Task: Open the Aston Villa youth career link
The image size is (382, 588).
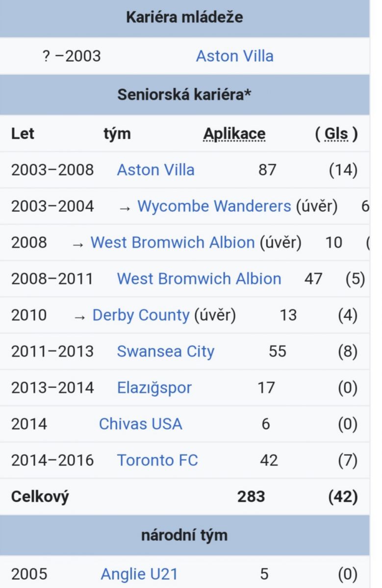Action: (x=234, y=56)
